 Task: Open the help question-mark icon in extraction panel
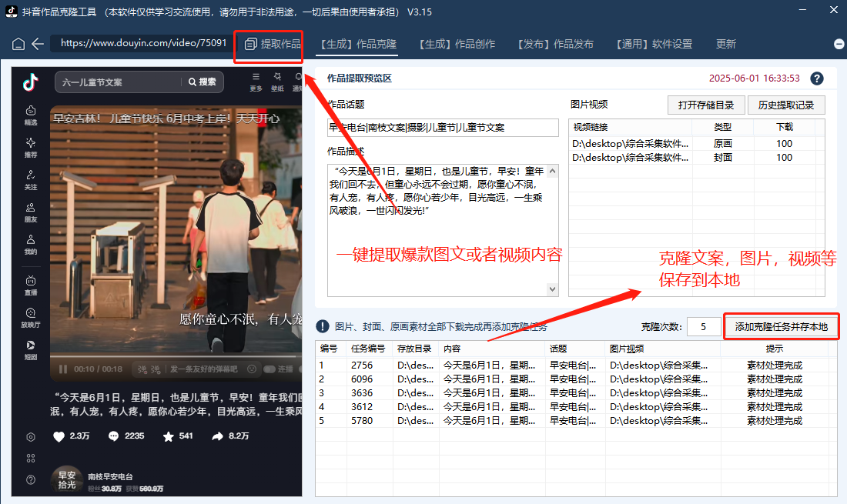(817, 78)
